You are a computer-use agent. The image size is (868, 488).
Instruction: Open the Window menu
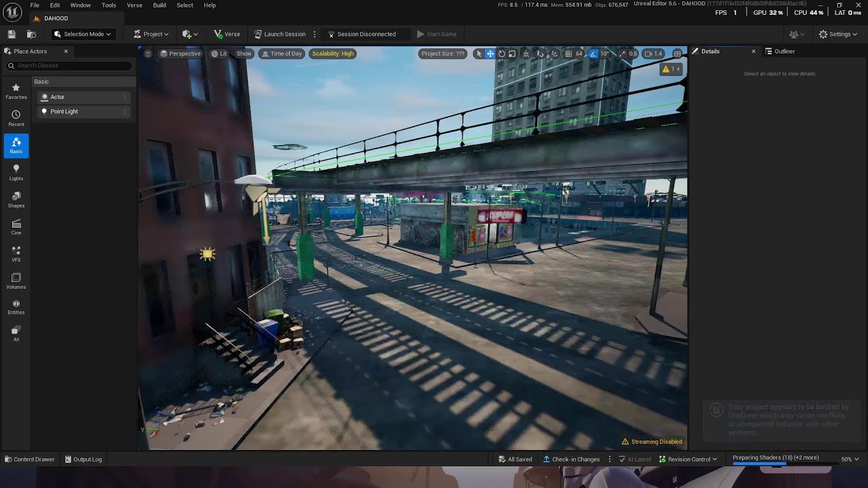pyautogui.click(x=81, y=5)
